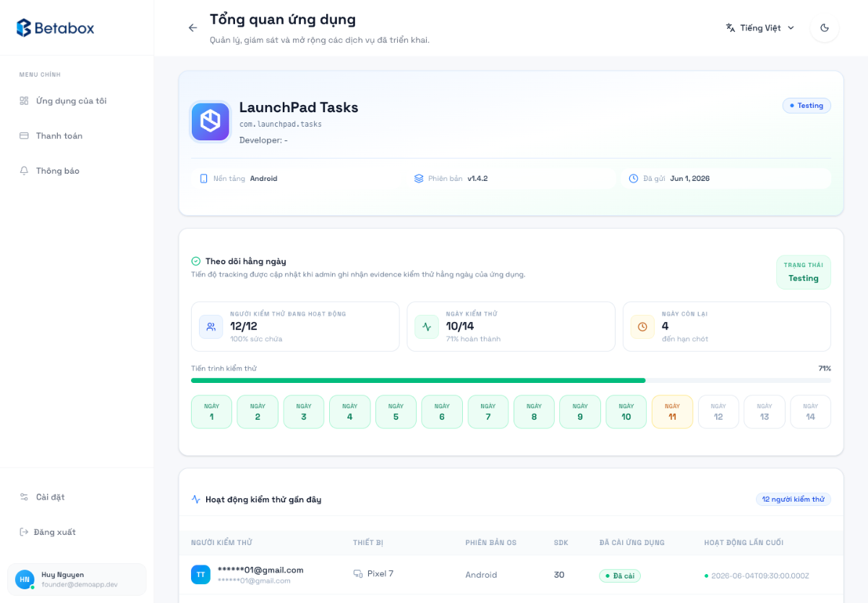868x603 pixels.
Task: Select Ngày 2 day tile
Action: (258, 412)
